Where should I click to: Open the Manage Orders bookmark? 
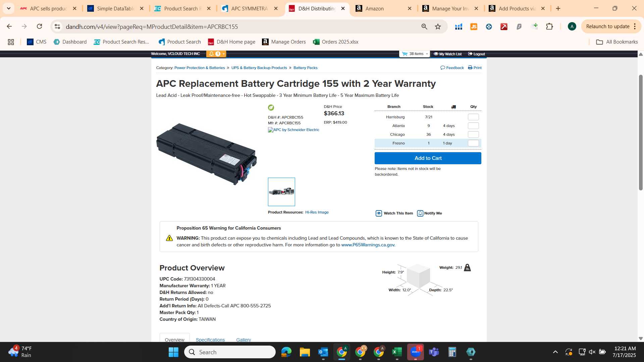284,42
